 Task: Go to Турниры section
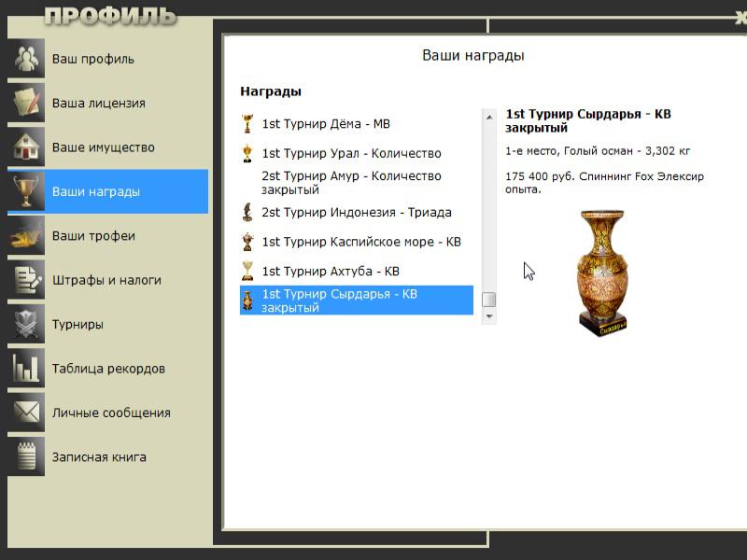coord(107,324)
